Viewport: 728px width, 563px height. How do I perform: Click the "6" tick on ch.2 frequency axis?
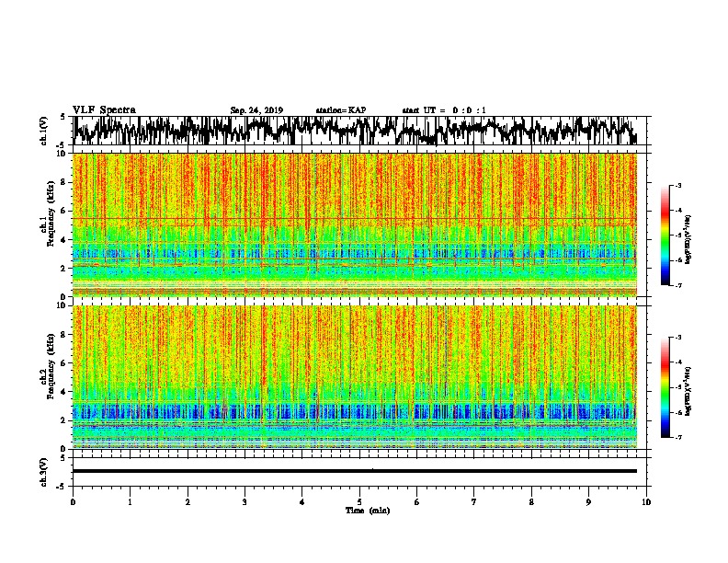(x=63, y=363)
